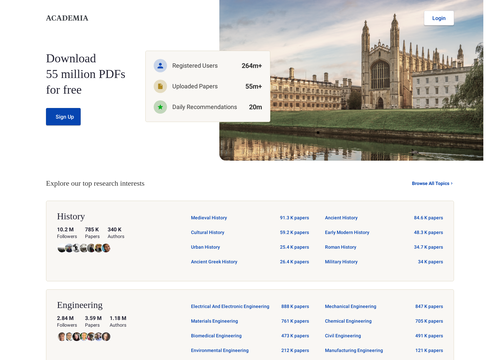Click the 491 K papers count

[x=429, y=336]
